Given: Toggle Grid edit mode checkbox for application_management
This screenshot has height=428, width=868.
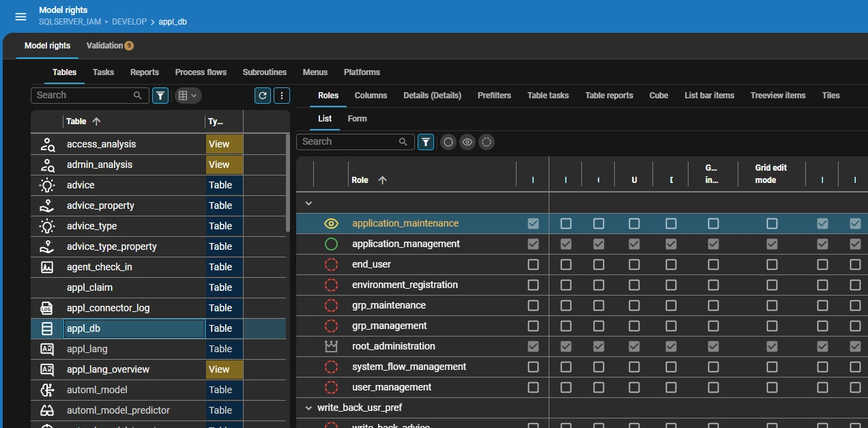Looking at the screenshot, I should click(772, 244).
